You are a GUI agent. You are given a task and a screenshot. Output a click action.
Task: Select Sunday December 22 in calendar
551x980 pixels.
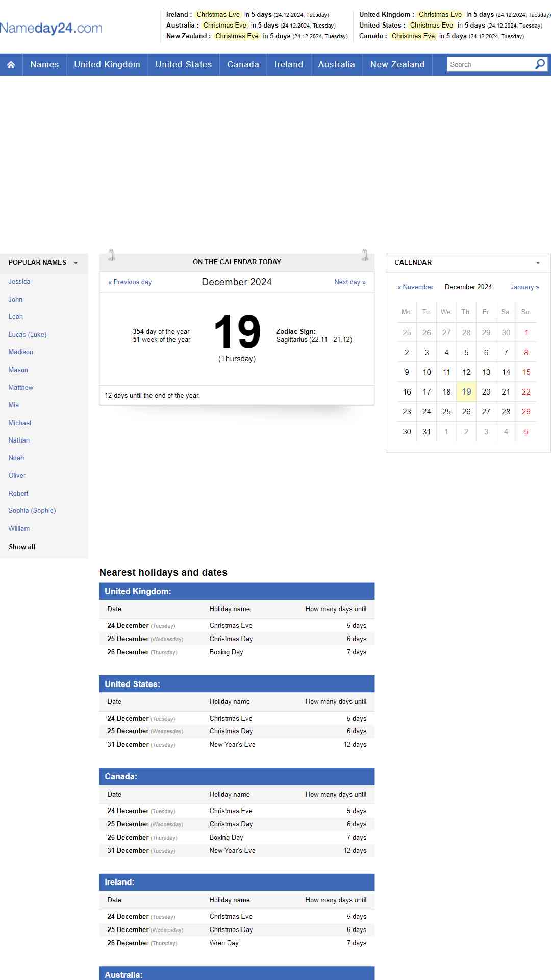pos(526,392)
